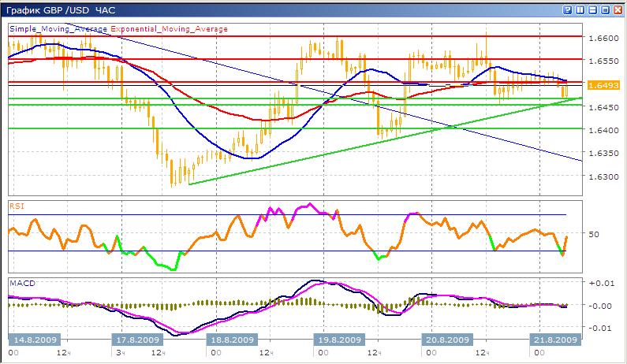The image size is (627, 364).
Task: Click the RSI indicator panel label
Action: [x=16, y=205]
